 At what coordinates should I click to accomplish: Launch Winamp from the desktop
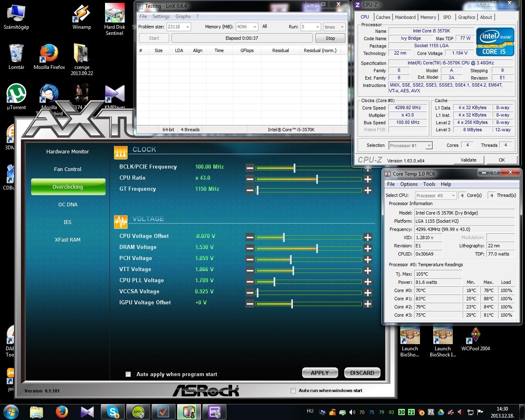(82, 17)
